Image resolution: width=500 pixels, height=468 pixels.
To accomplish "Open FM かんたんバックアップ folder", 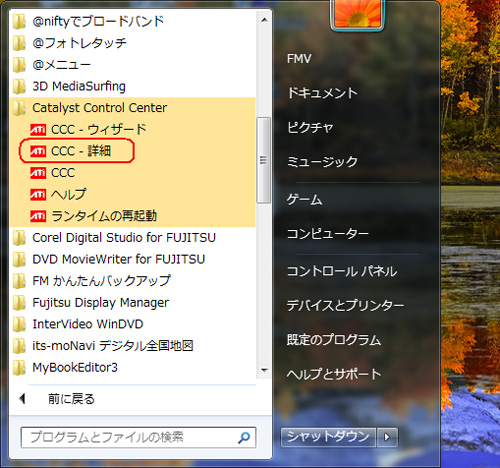I will pos(133,281).
